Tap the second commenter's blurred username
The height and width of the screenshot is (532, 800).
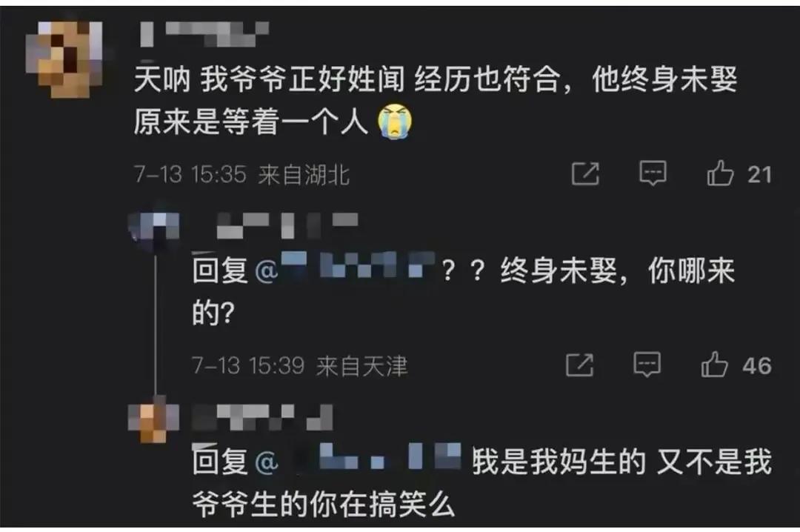287,226
